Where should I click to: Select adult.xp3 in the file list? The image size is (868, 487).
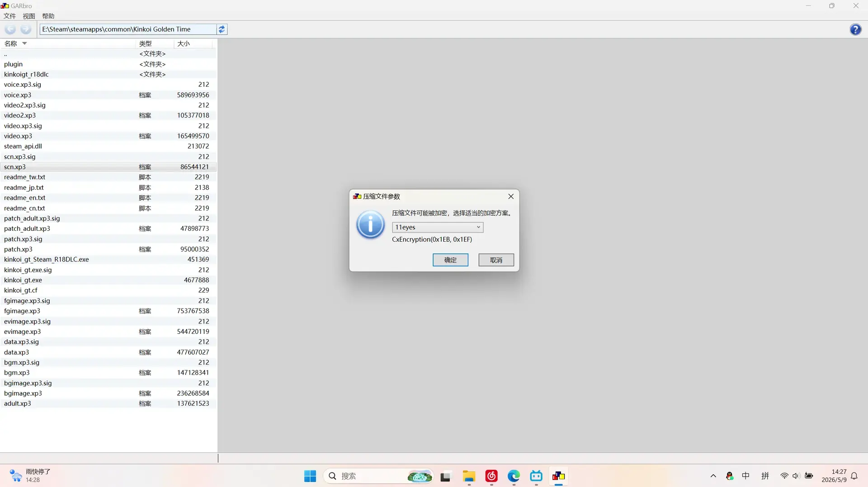coord(108,404)
